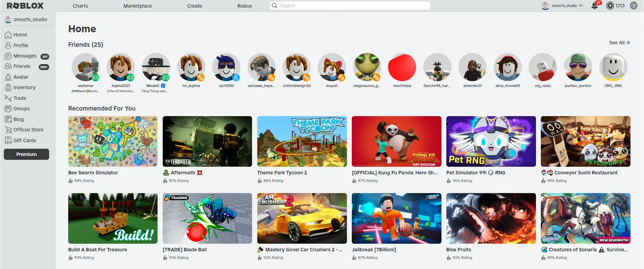The height and width of the screenshot is (269, 644).
Task: Click the mochitaka red avatar
Action: (x=402, y=67)
